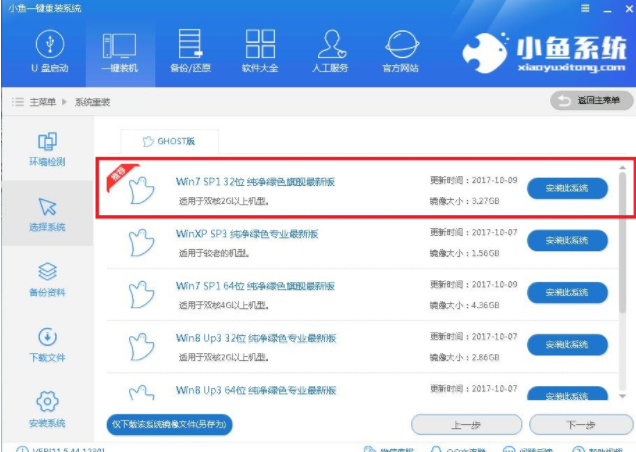Screen dimensions: 636x452
Task: Switch to the GHOST版 tab
Action: tap(170, 141)
